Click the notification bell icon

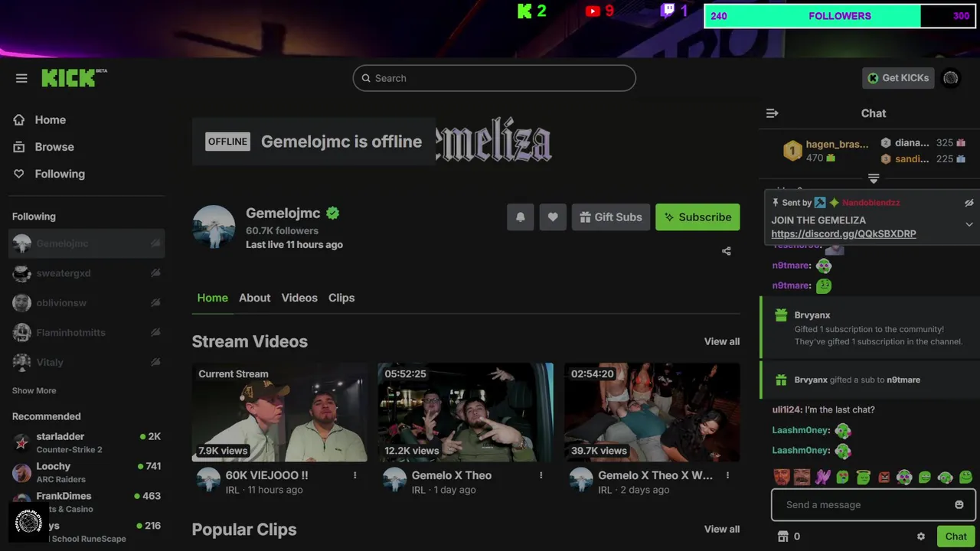[x=521, y=217]
